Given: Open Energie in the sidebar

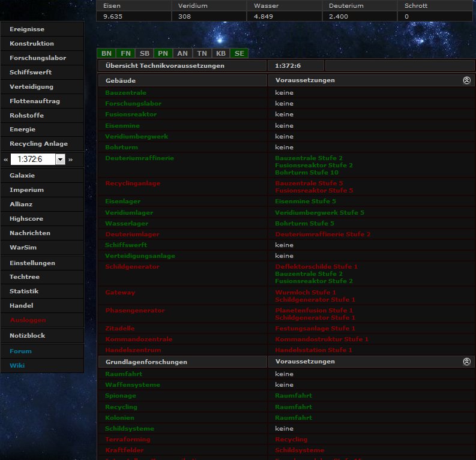Looking at the screenshot, I should (x=42, y=130).
